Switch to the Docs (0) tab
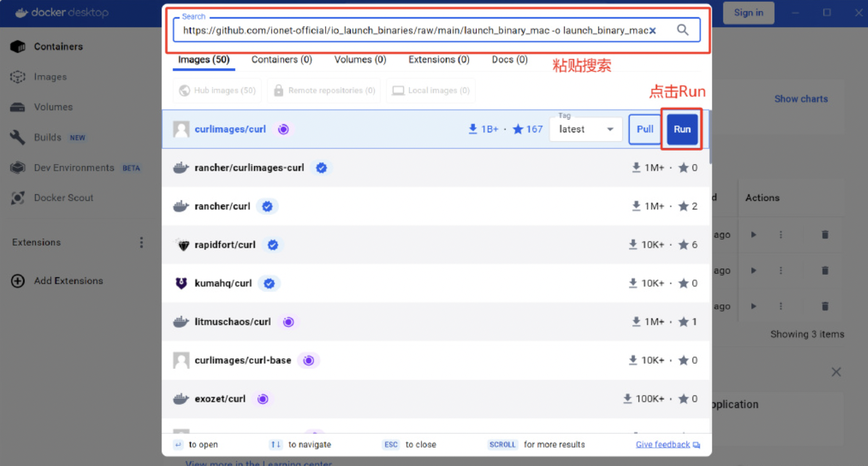Screen dimensions: 868x466 (x=510, y=60)
